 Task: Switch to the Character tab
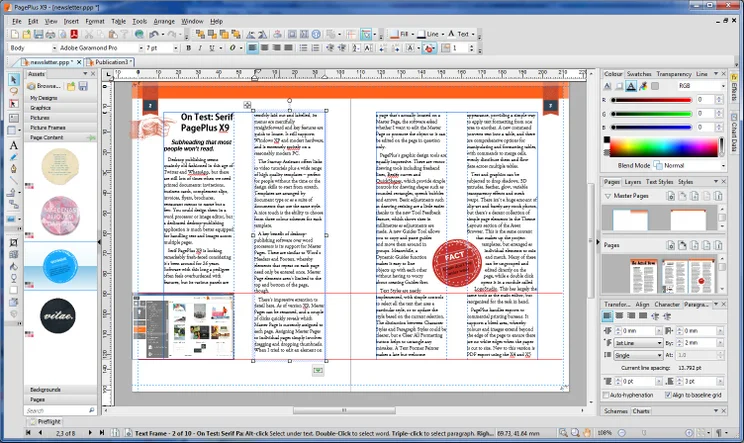tap(667, 304)
